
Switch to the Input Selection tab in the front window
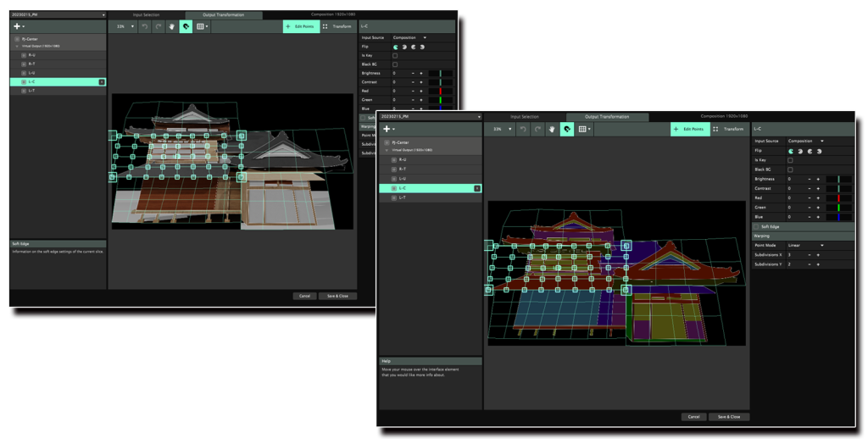524,116
